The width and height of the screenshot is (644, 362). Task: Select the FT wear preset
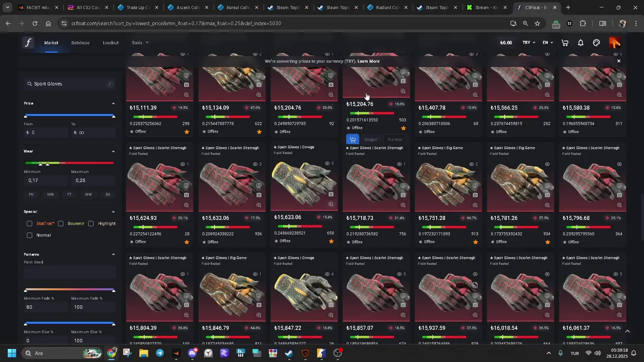(x=69, y=195)
